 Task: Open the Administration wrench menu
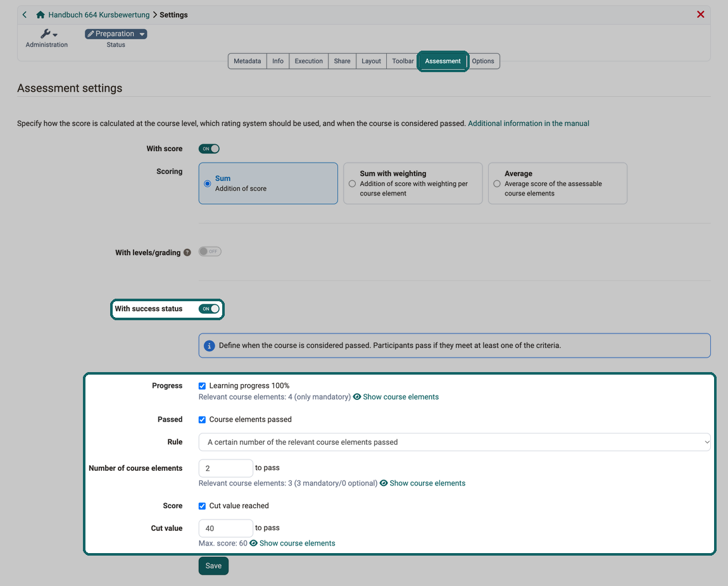coord(48,34)
